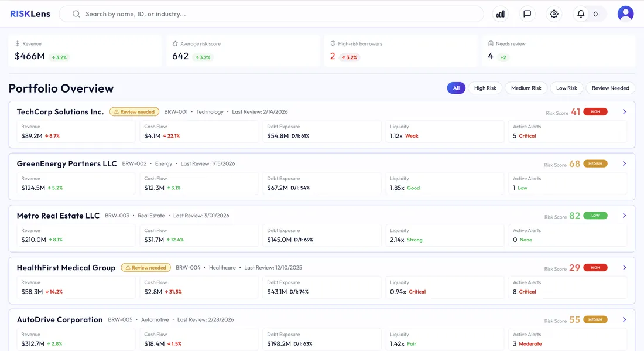Click the MEDIUM risk badge for AutoDrive
The image size is (644, 351).
[x=595, y=320]
